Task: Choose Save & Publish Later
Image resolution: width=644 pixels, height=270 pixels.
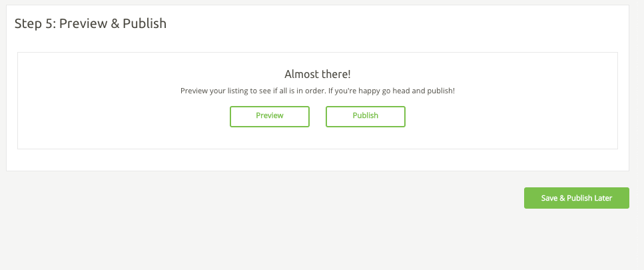Action: coord(576,198)
